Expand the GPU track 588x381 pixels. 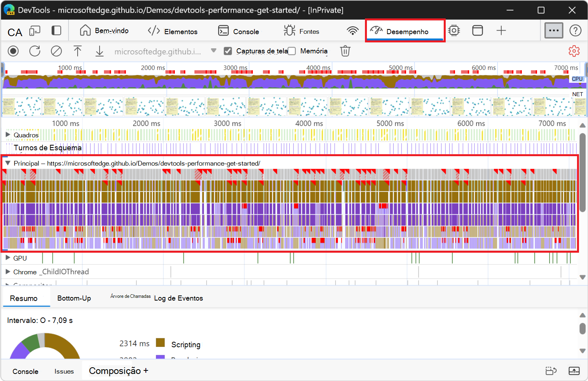pyautogui.click(x=8, y=258)
